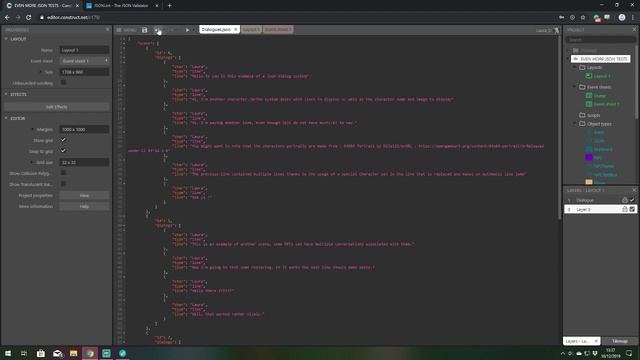Click the Scripts folder icon
The image size is (640, 360).
point(582,115)
